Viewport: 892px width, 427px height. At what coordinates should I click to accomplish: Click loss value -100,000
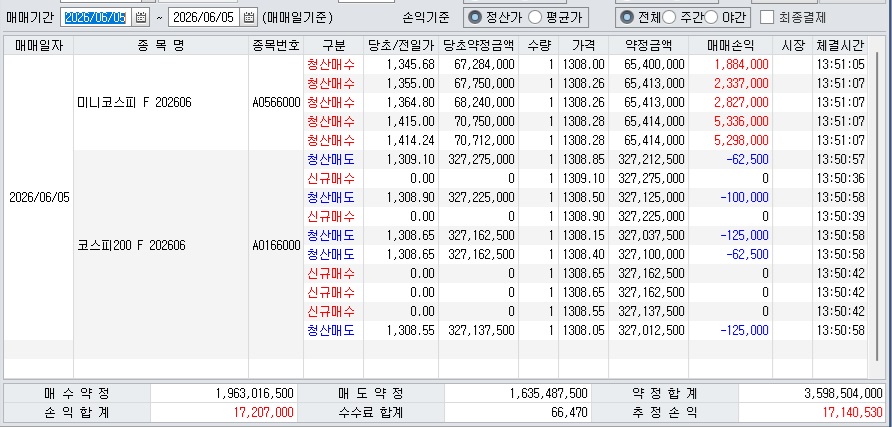744,197
